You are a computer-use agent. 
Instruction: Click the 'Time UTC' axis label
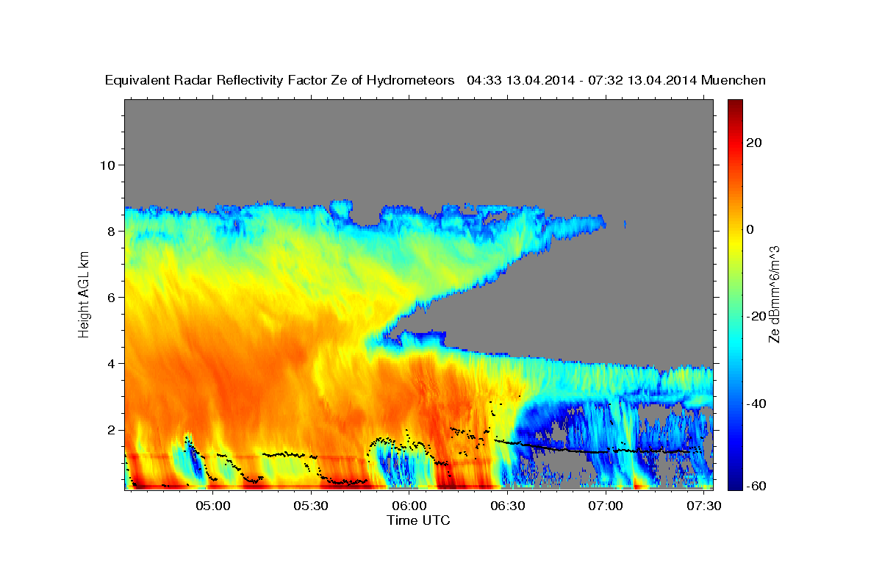pyautogui.click(x=418, y=520)
